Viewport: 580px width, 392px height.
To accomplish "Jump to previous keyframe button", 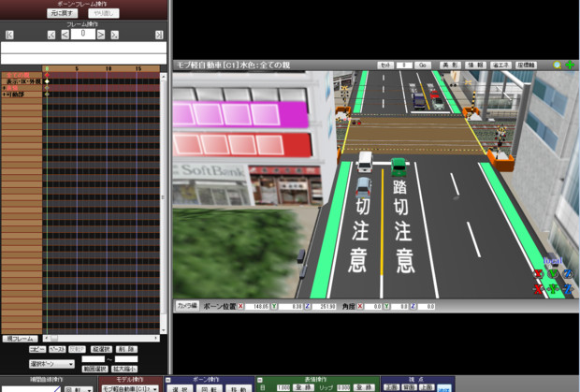I will (51, 35).
